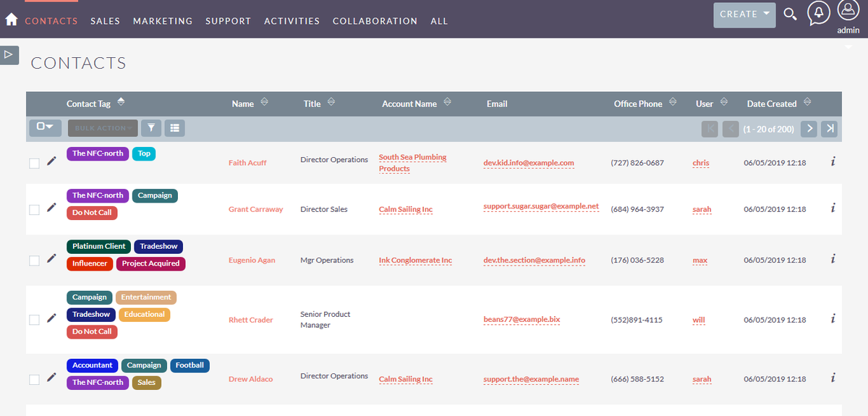Screen dimensions: 868x416
Task: Select Rhett Crader row checkbox
Action: pyautogui.click(x=34, y=320)
